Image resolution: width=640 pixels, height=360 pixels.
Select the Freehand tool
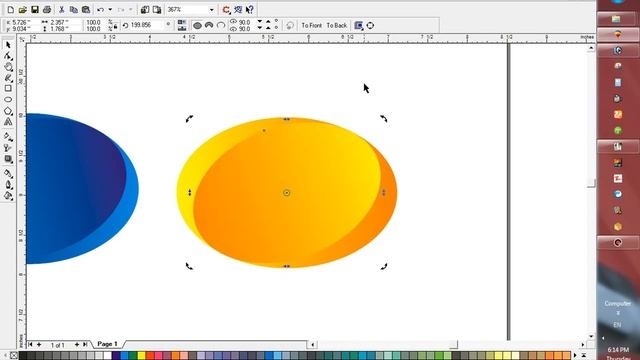point(8,78)
